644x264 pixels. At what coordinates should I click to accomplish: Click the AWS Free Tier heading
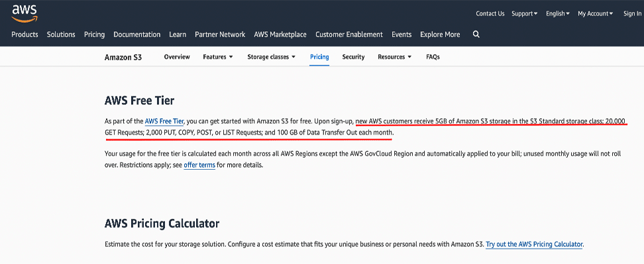[140, 100]
